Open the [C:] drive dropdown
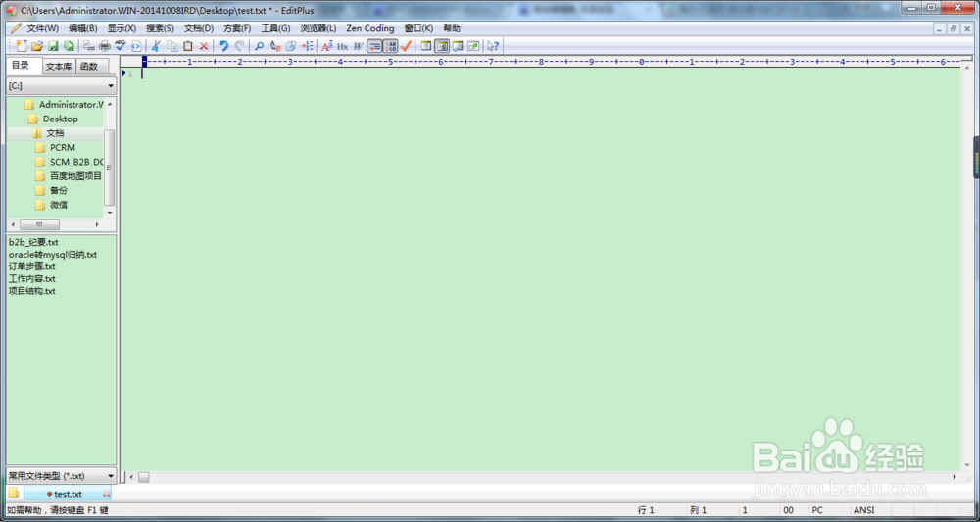Image resolution: width=980 pixels, height=522 pixels. [61, 85]
